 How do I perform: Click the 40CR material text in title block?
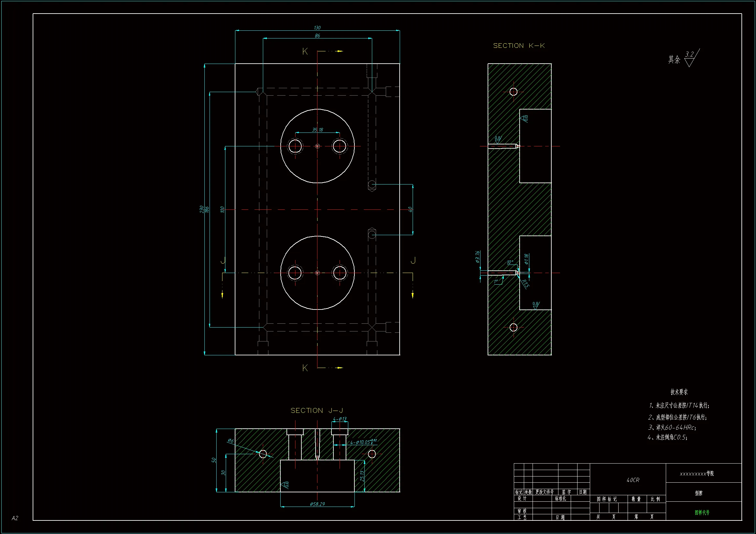[632, 480]
